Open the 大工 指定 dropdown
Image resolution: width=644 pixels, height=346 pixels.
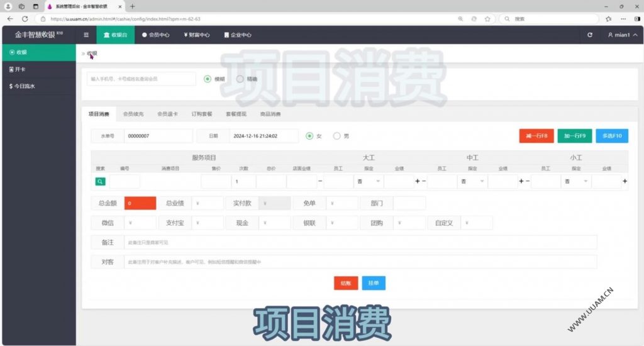(x=369, y=182)
